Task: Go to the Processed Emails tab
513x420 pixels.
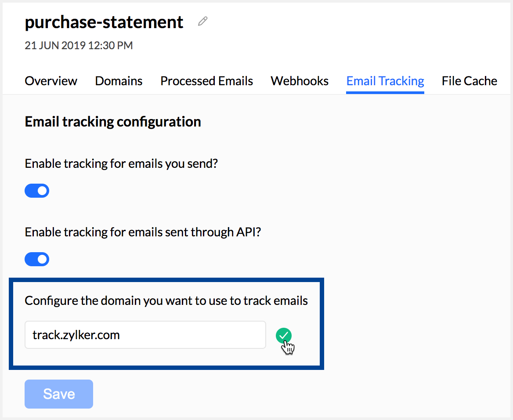Action: [206, 81]
